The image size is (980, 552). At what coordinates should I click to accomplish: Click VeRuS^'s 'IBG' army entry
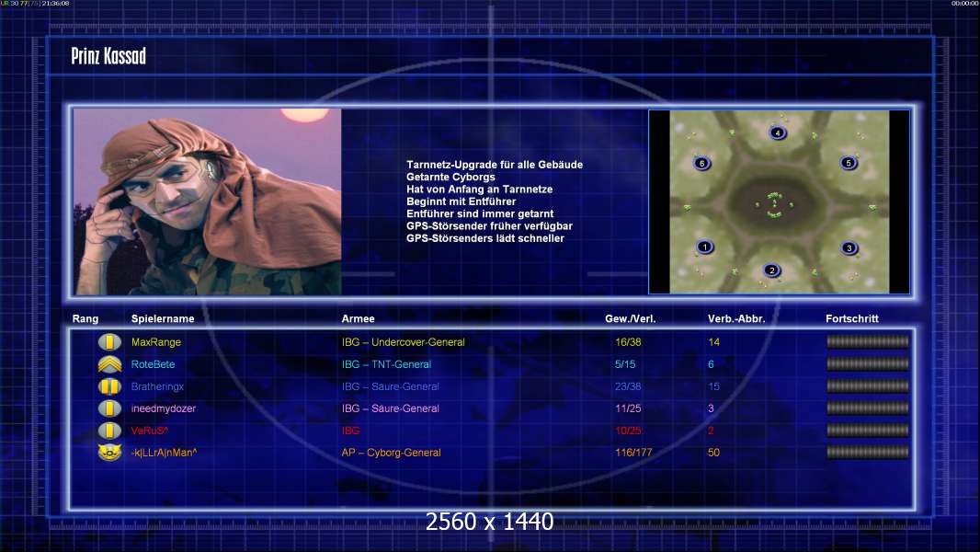(350, 431)
